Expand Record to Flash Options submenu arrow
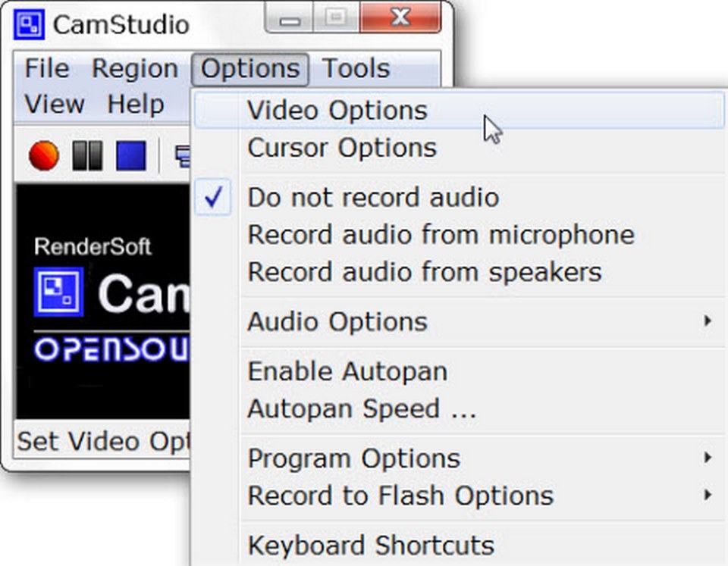 tap(707, 496)
